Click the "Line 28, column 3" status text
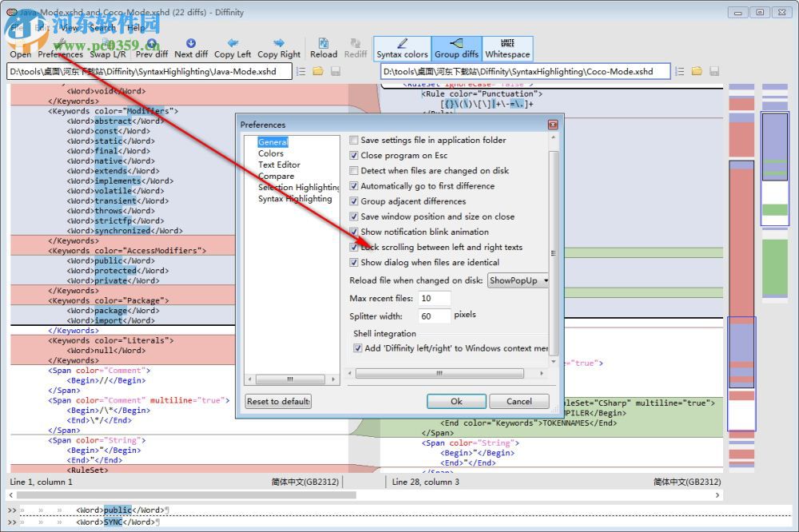 click(x=426, y=482)
